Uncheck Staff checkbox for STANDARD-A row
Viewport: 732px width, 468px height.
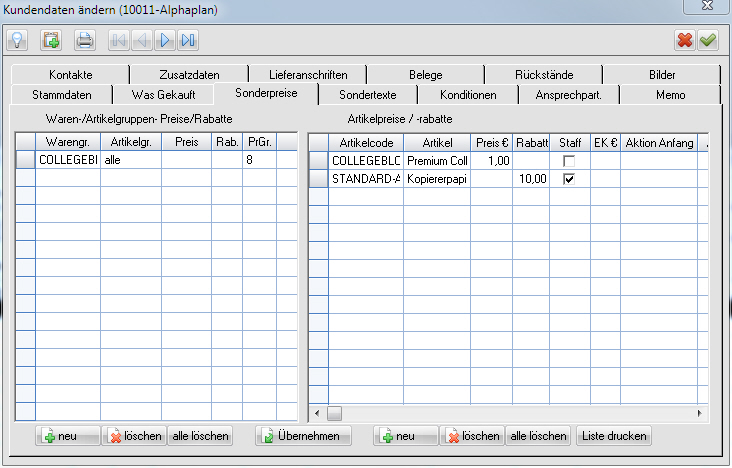569,179
